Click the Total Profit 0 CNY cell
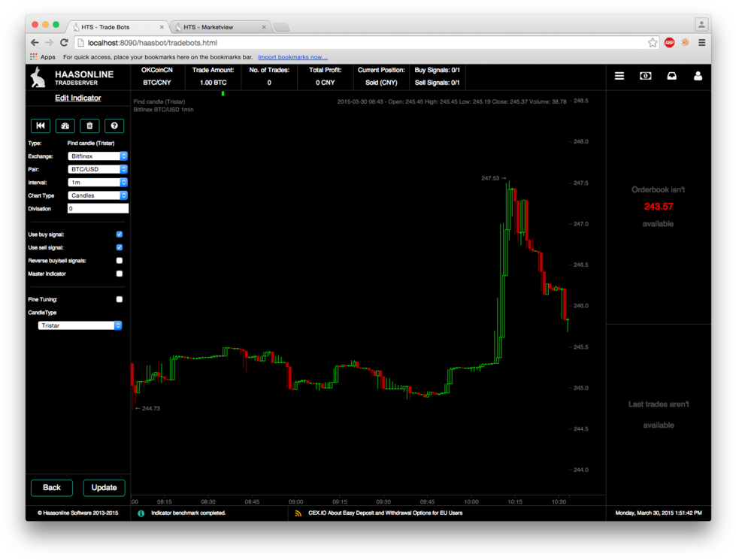The image size is (736, 560). [325, 76]
